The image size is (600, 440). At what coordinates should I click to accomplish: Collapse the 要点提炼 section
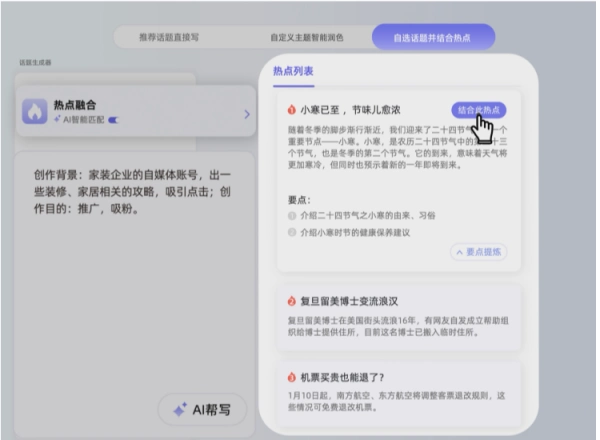(x=479, y=252)
